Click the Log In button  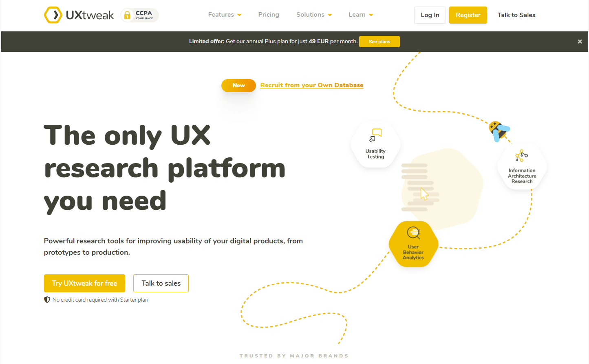click(430, 15)
